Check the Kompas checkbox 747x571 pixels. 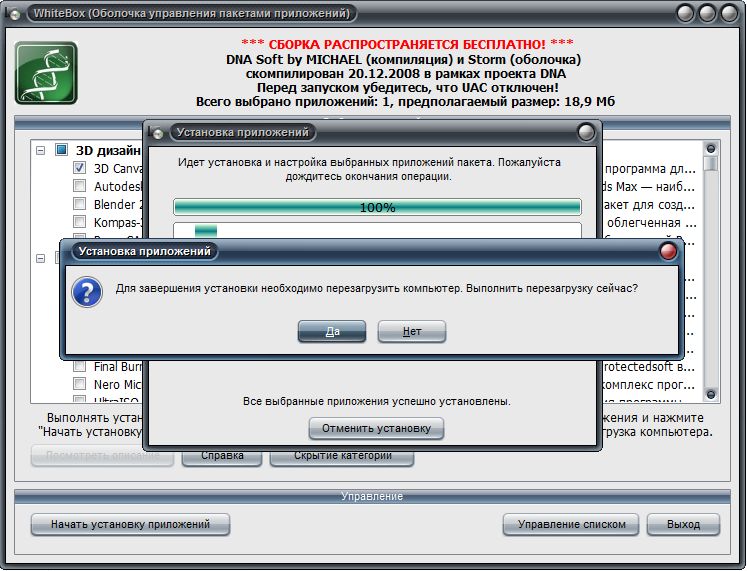(80, 222)
